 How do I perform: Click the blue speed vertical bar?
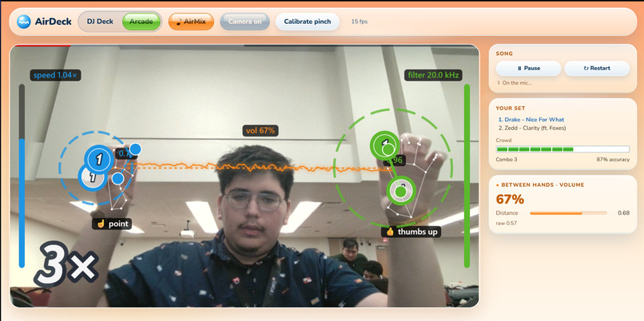22,176
